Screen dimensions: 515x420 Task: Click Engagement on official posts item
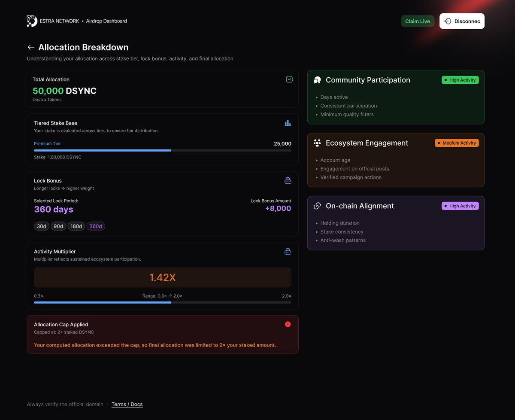tap(354, 169)
